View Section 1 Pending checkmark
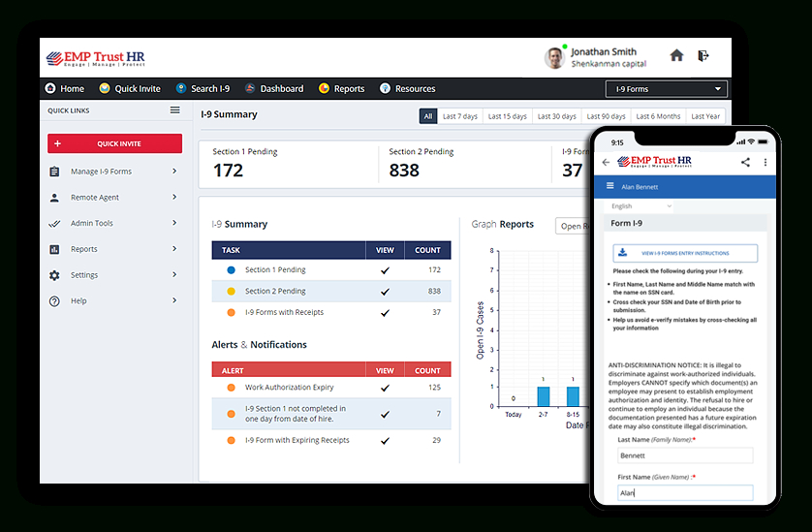 click(385, 270)
